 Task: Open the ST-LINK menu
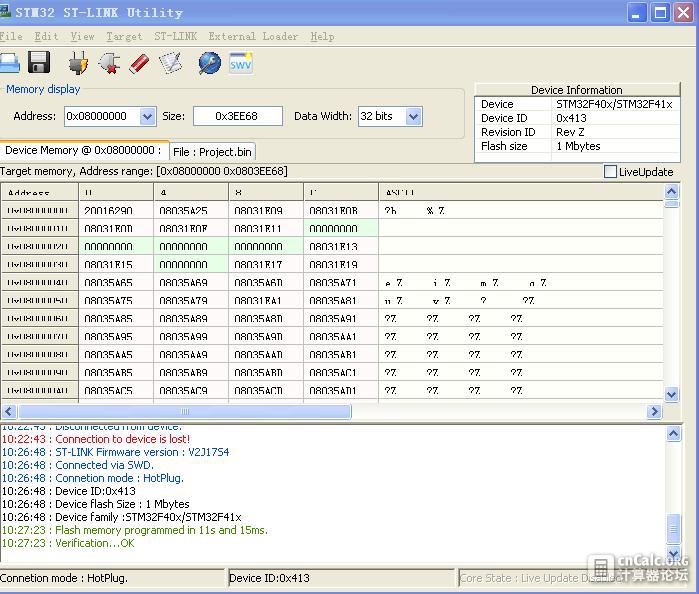point(175,37)
